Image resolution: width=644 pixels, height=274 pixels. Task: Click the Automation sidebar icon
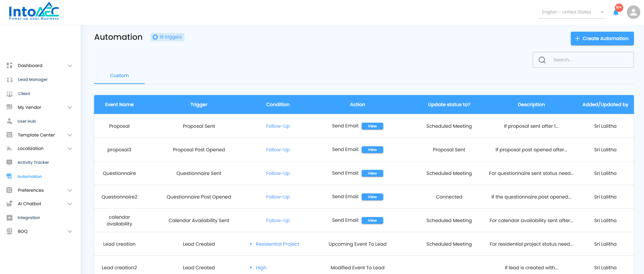point(9,176)
